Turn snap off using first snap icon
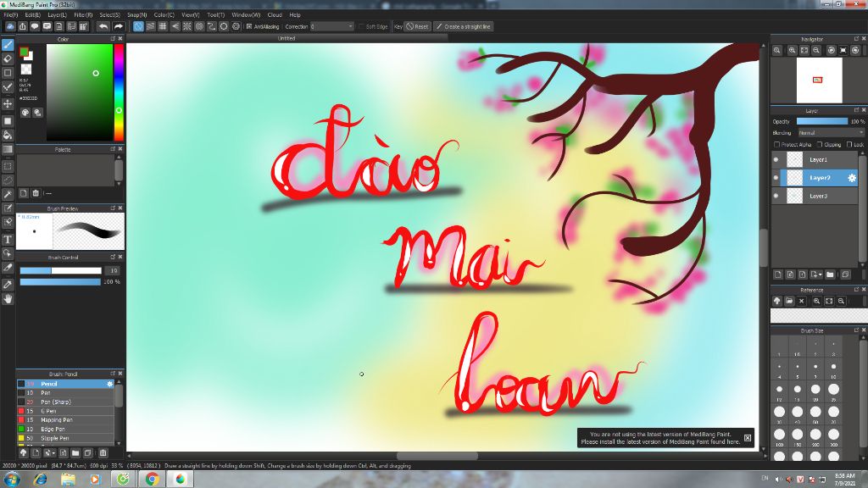This screenshot has height=488, width=868. 138,26
